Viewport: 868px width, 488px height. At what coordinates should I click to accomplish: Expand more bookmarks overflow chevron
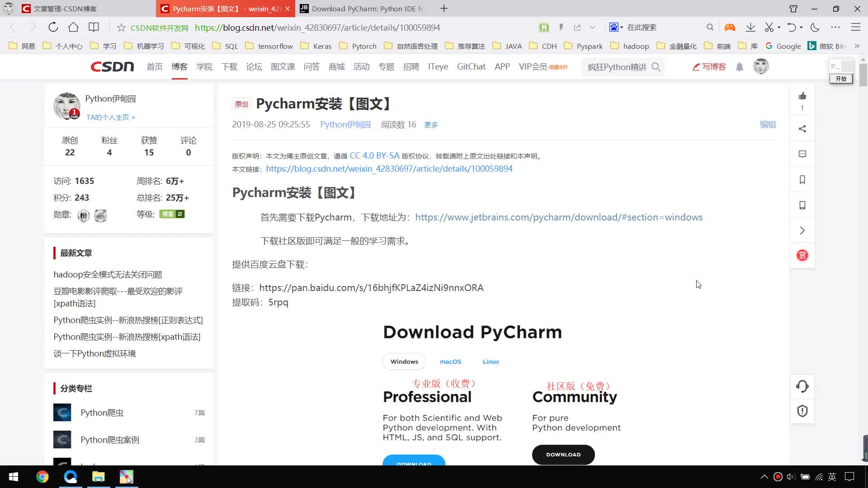click(857, 46)
